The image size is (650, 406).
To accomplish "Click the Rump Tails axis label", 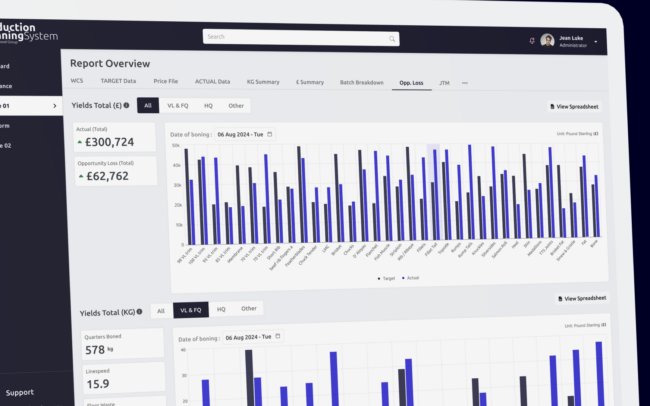I will 466,250.
